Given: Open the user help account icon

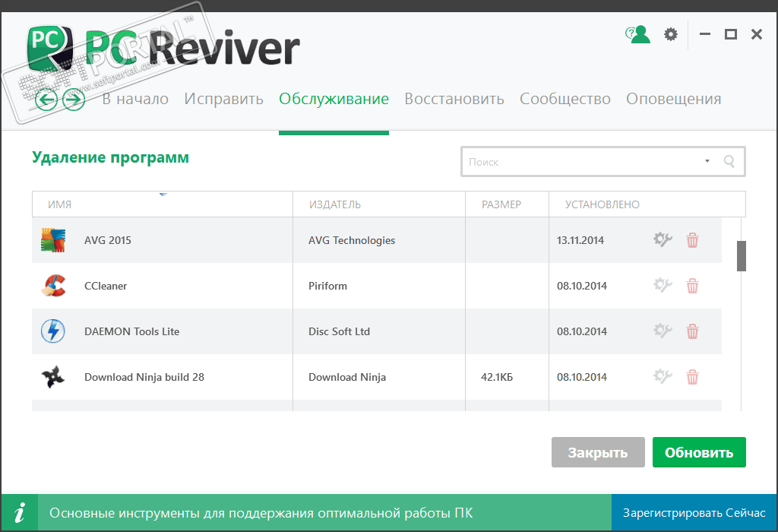Looking at the screenshot, I should pyautogui.click(x=637, y=34).
